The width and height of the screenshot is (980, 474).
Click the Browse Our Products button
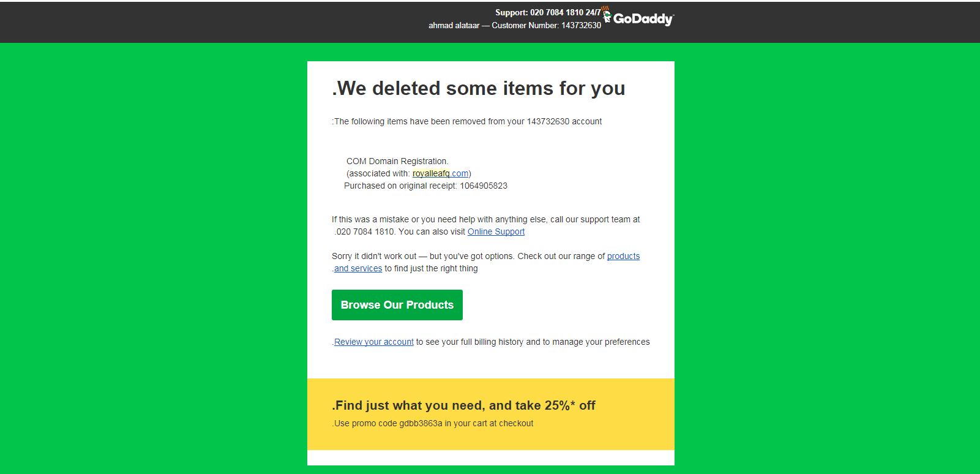pyautogui.click(x=397, y=305)
